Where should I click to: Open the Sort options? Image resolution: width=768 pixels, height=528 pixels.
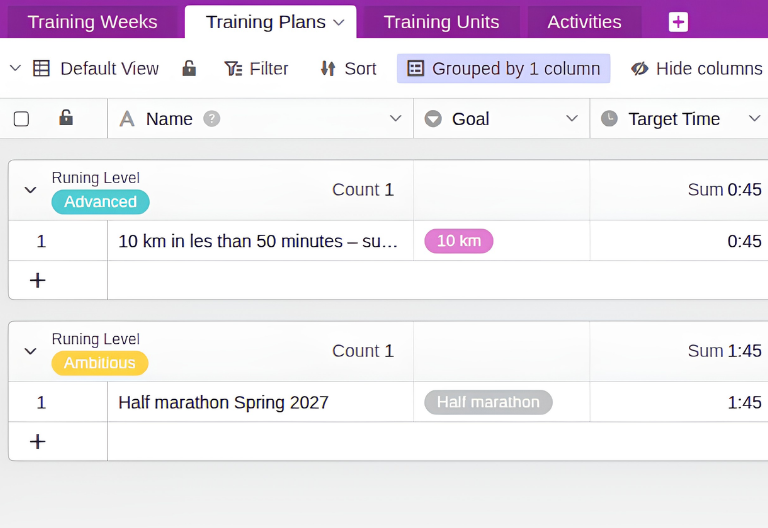348,69
